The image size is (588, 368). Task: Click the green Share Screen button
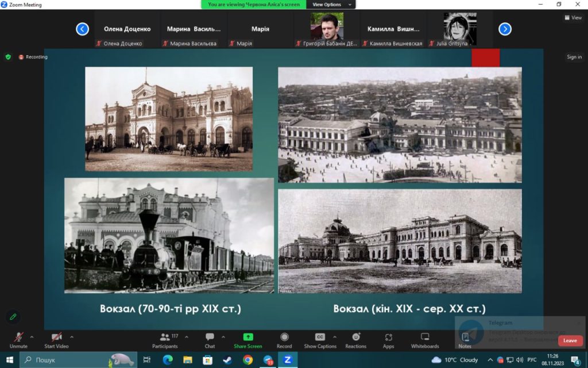pyautogui.click(x=248, y=340)
